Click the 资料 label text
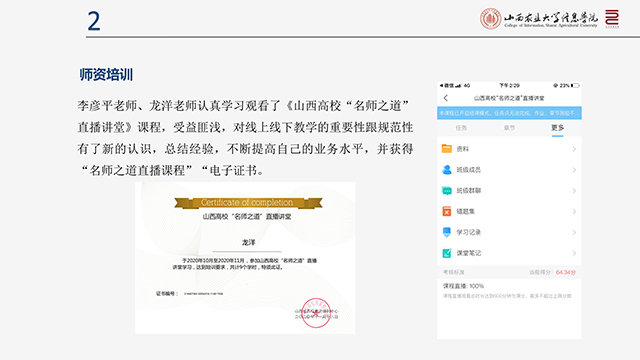640x360 pixels. 462,149
